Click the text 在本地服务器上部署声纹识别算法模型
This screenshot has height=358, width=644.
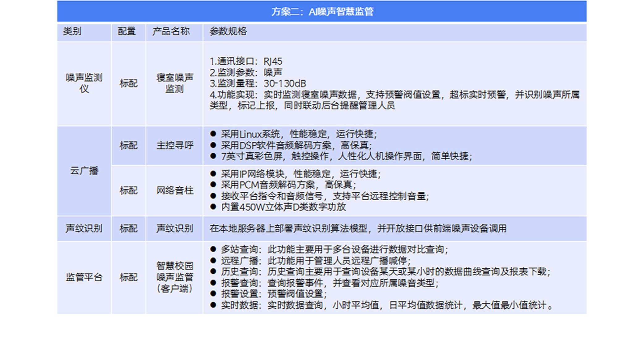point(358,228)
